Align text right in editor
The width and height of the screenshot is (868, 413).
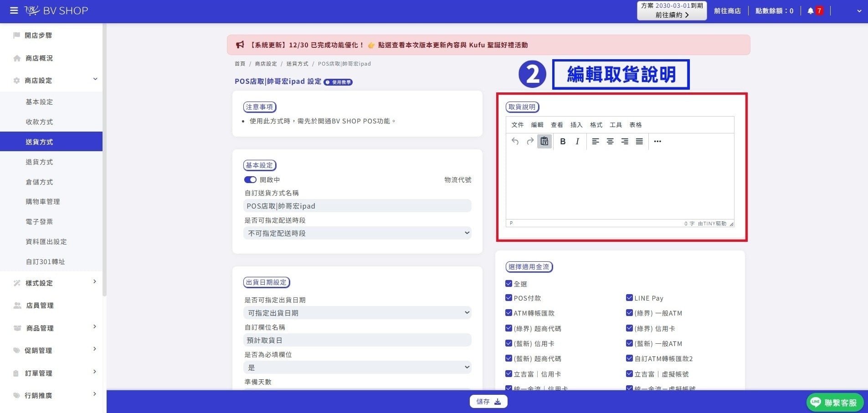click(625, 141)
